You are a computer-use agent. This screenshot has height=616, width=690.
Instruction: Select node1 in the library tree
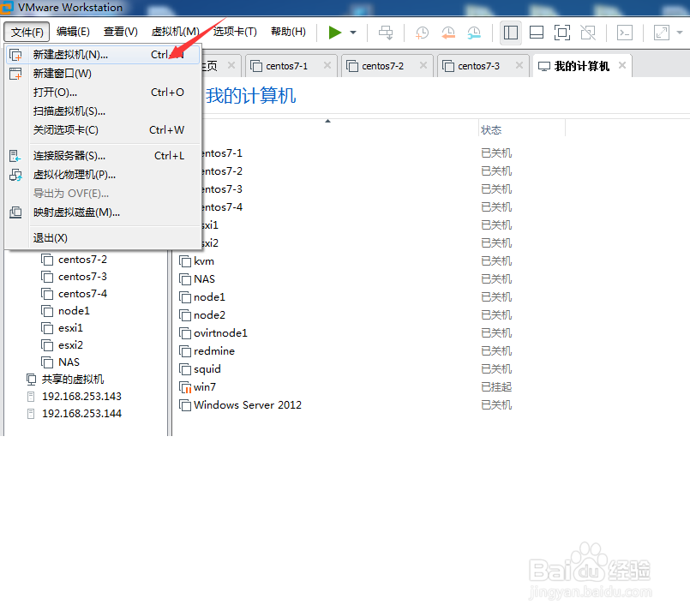(74, 311)
